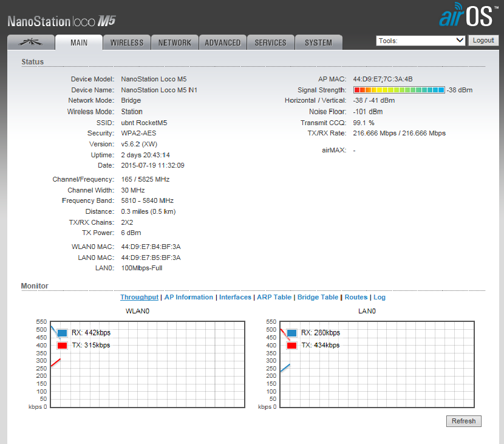Click the Horizontal / Vertical value -38 / -41 dBm
The image size is (504, 444).
(x=374, y=100)
